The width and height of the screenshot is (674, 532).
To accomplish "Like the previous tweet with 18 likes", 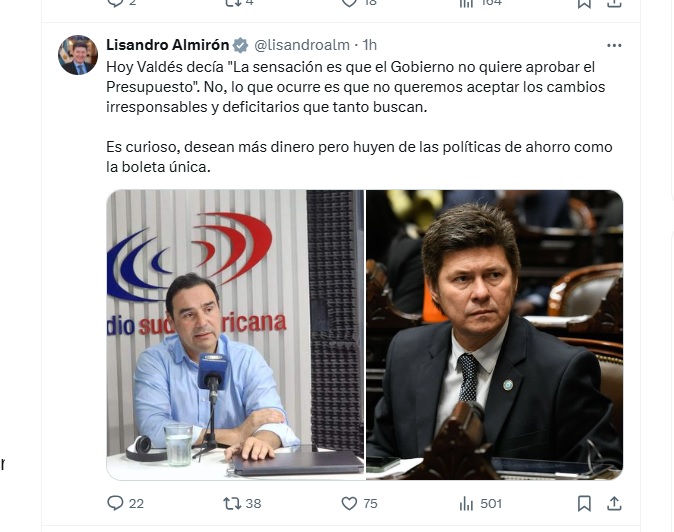I will pos(359,3).
